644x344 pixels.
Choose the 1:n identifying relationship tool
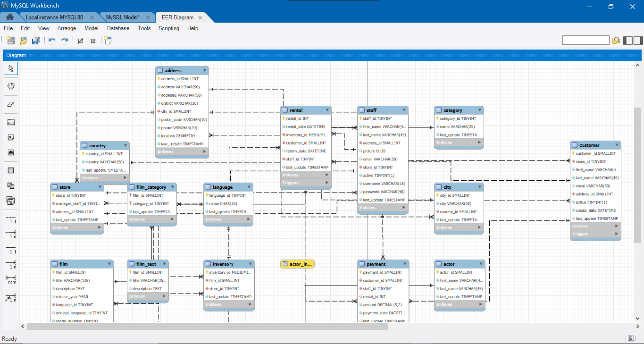11,265
